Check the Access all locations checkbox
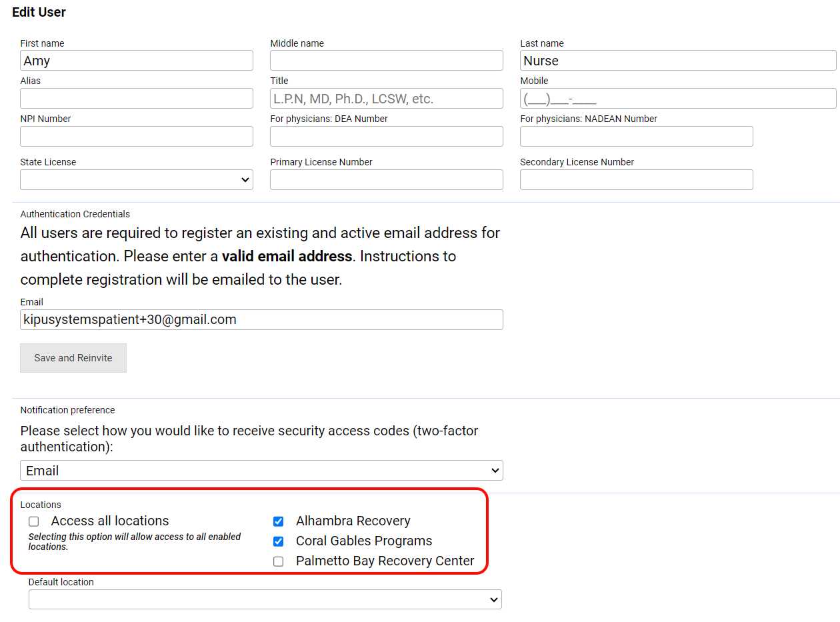 (x=34, y=521)
